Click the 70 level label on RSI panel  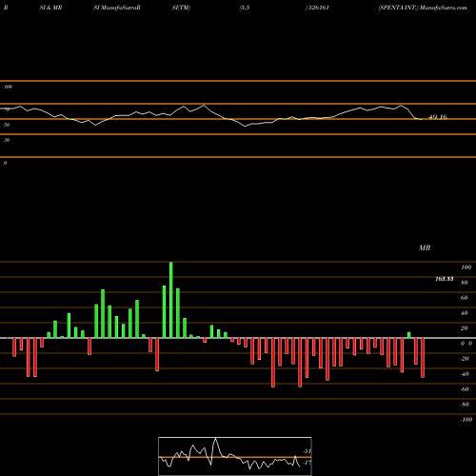tap(7, 109)
